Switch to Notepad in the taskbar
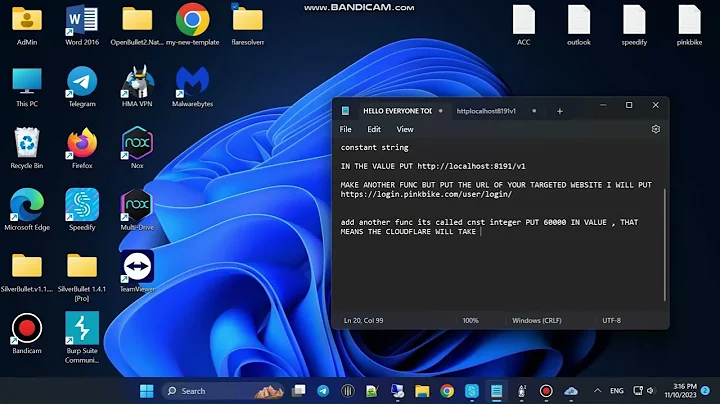Image resolution: width=720 pixels, height=404 pixels. click(x=496, y=391)
